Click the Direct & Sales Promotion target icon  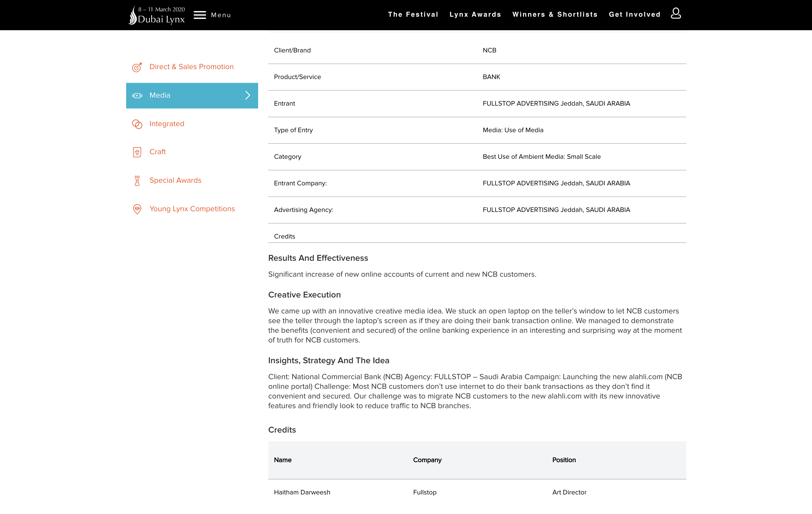(137, 67)
